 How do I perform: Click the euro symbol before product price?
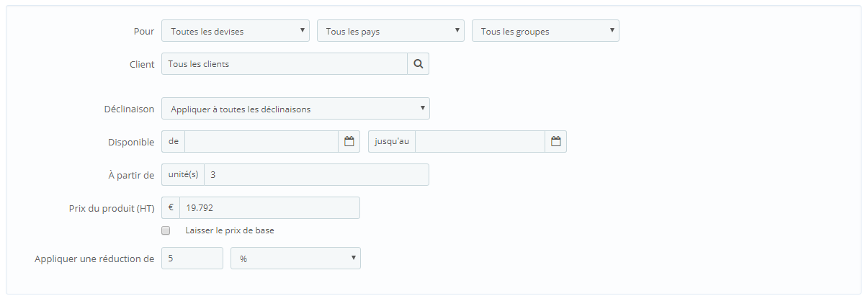pyautogui.click(x=171, y=208)
